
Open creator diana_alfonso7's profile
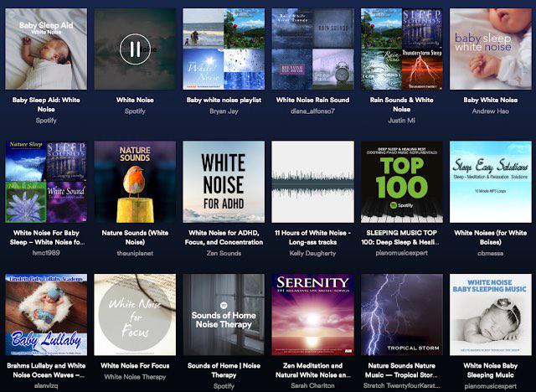(312, 111)
